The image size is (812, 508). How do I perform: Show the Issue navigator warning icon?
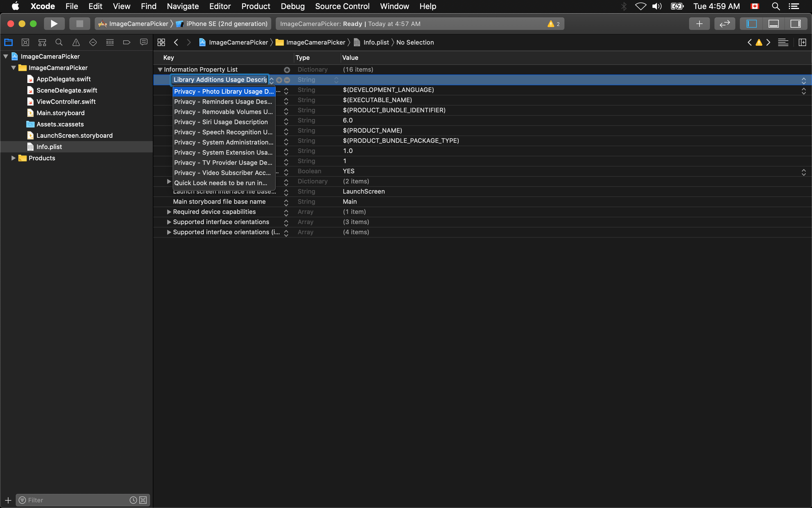[76, 42]
